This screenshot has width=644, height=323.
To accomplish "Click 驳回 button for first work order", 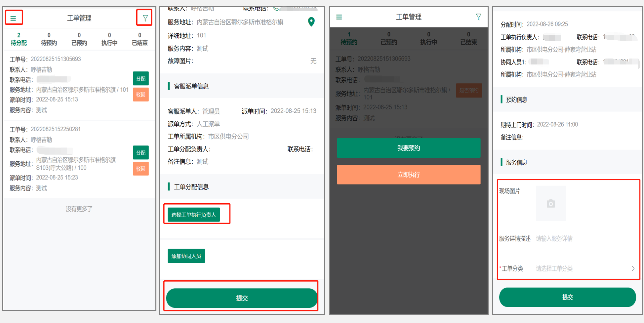I will click(141, 95).
